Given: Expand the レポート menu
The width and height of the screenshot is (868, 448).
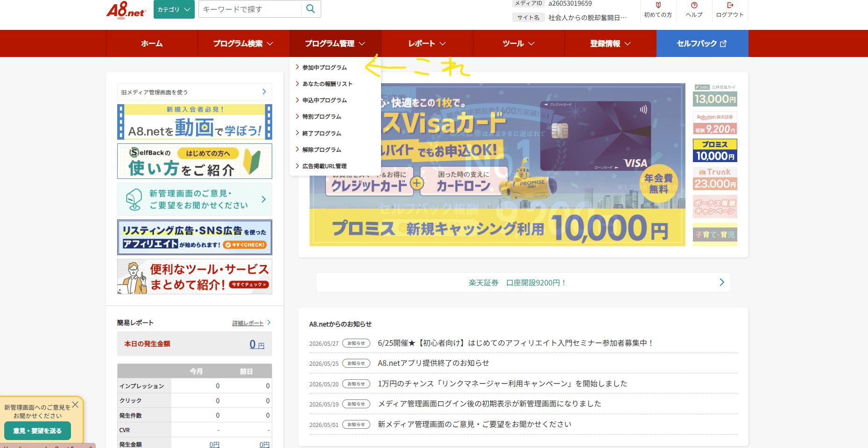Looking at the screenshot, I should 427,43.
